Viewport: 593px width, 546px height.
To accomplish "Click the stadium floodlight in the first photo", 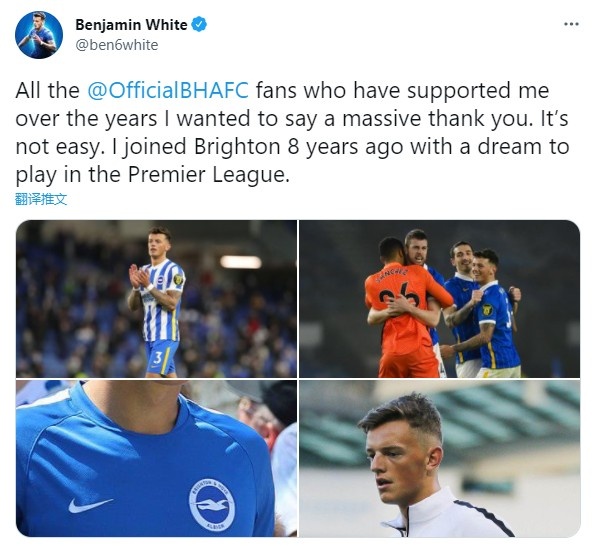I will point(241,262).
